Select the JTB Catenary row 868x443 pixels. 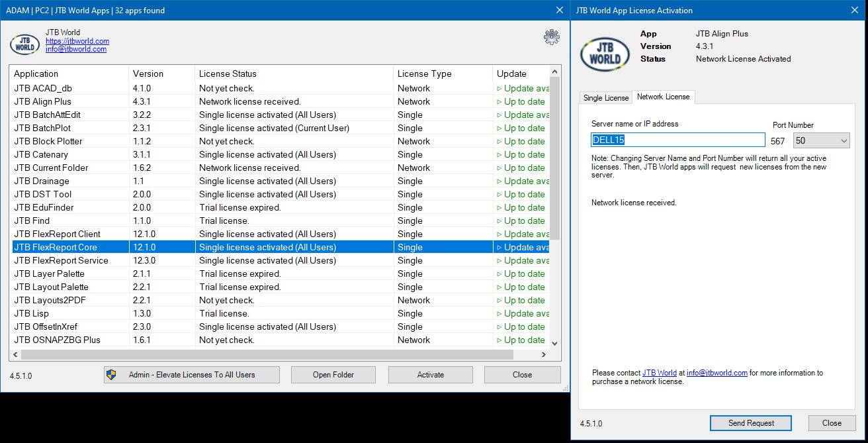pyautogui.click(x=280, y=154)
